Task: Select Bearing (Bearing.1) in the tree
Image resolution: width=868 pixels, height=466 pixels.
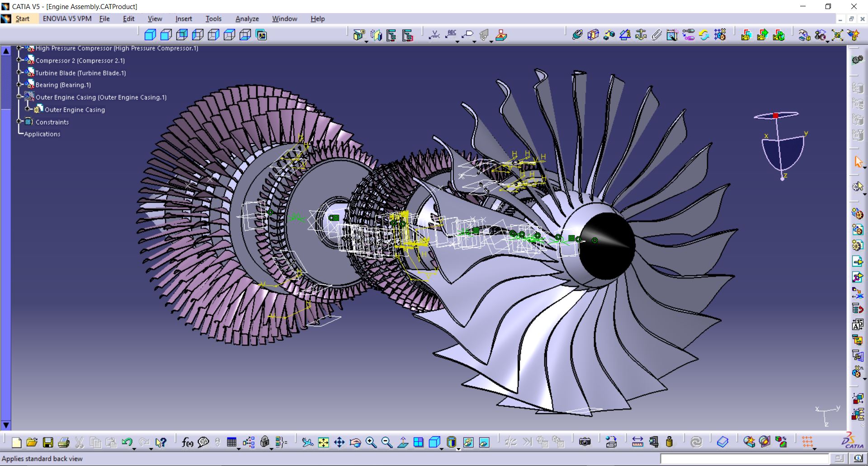Action: click(63, 85)
